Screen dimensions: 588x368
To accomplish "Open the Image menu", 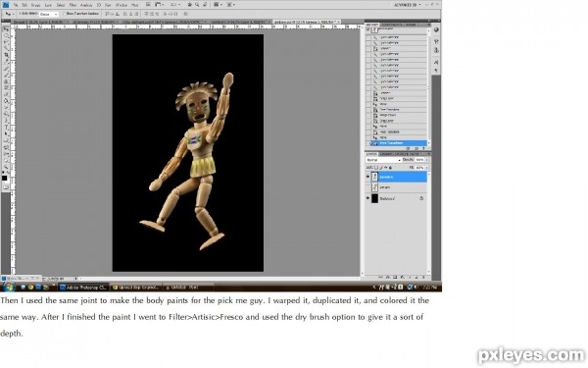I will coord(35,5).
